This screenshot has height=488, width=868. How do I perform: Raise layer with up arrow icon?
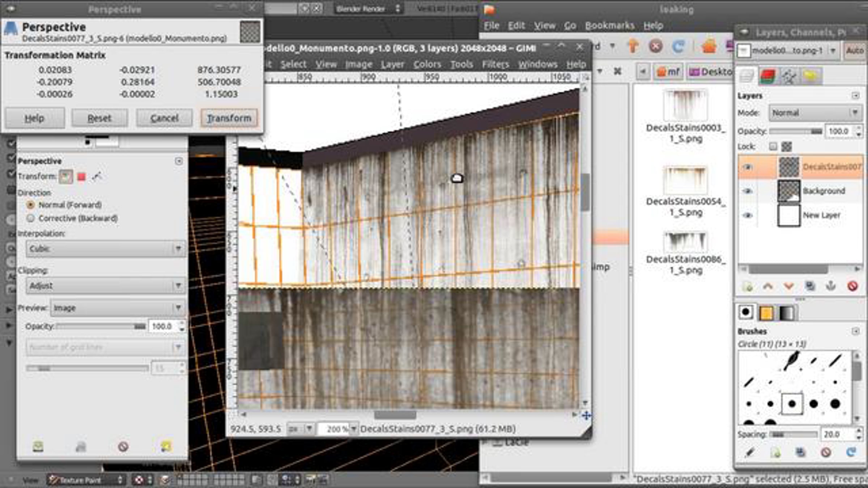[768, 286]
